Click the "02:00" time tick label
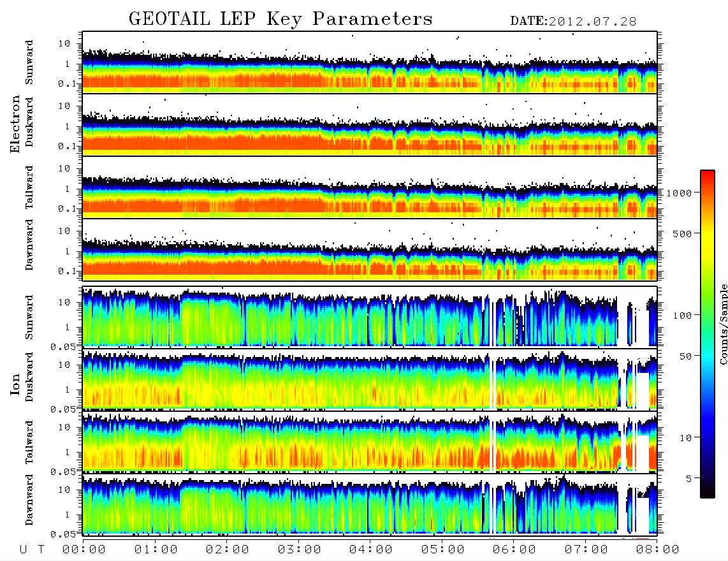 [228, 550]
